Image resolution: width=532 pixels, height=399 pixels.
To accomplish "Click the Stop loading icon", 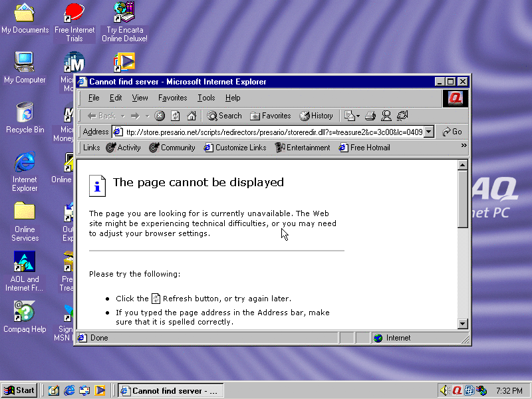I will click(x=160, y=116).
